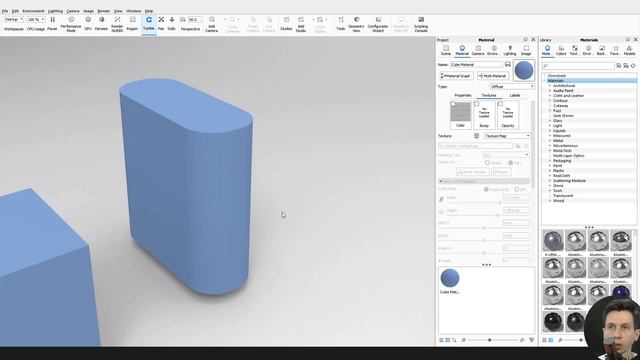Open the material Type dropdown
The image size is (640, 360).
point(512,87)
